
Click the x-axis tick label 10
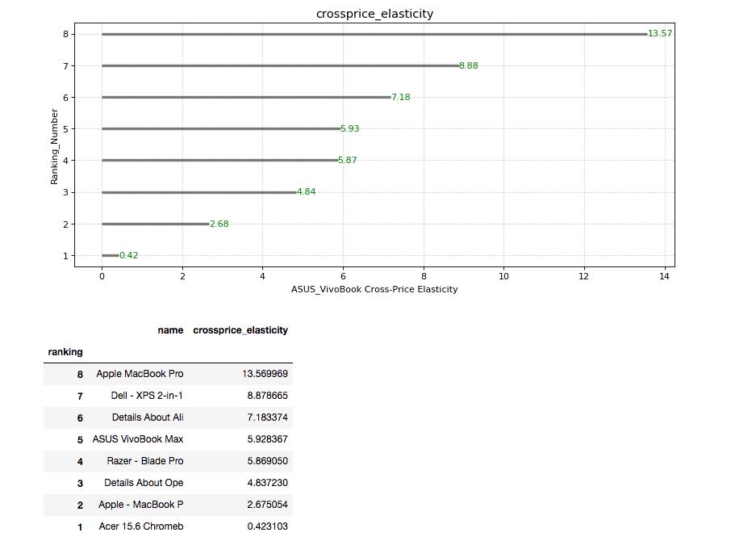[503, 276]
